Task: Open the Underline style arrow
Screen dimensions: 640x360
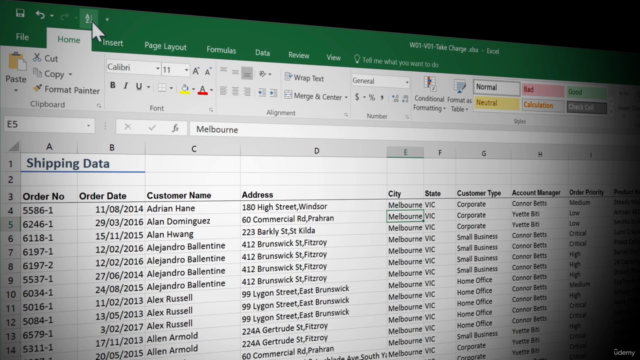Action: pos(148,87)
